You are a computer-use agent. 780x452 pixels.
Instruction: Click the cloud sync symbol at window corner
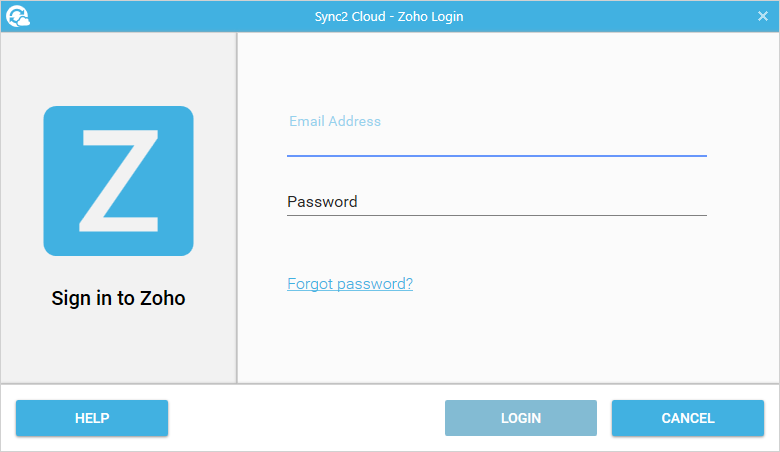17,16
